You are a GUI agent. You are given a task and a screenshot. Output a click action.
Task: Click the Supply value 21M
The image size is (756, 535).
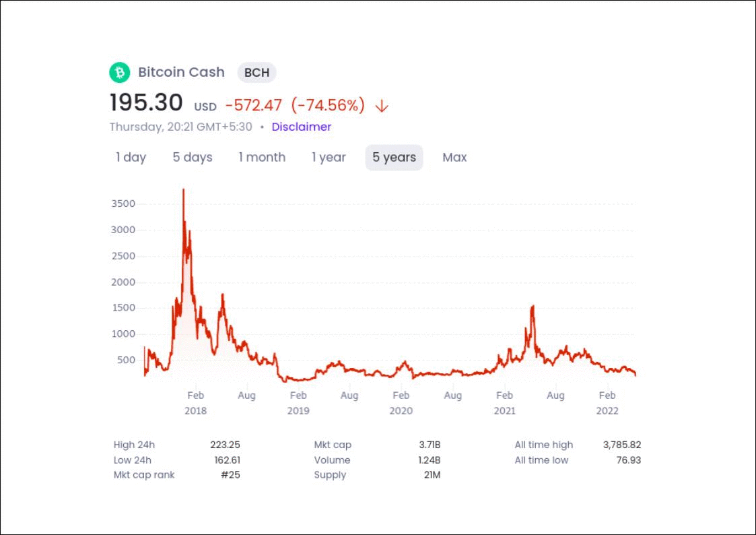coord(432,475)
